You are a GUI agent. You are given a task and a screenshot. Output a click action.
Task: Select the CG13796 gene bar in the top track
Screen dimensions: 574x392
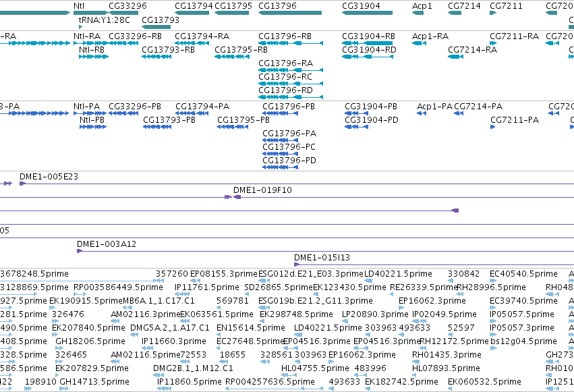(x=290, y=13)
